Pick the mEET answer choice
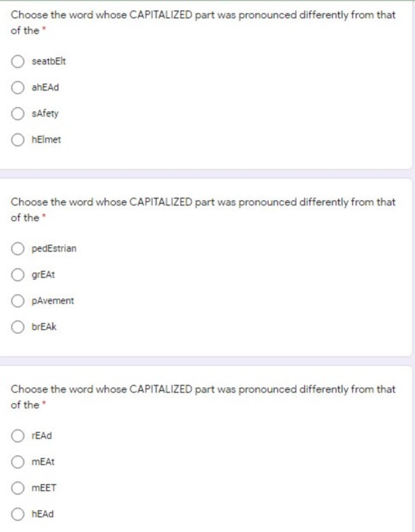 tap(17, 488)
